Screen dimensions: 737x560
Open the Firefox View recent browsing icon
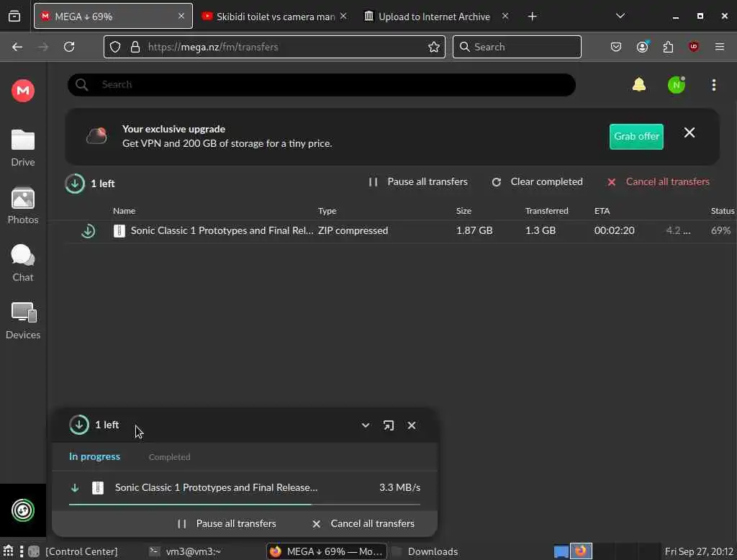tap(14, 17)
